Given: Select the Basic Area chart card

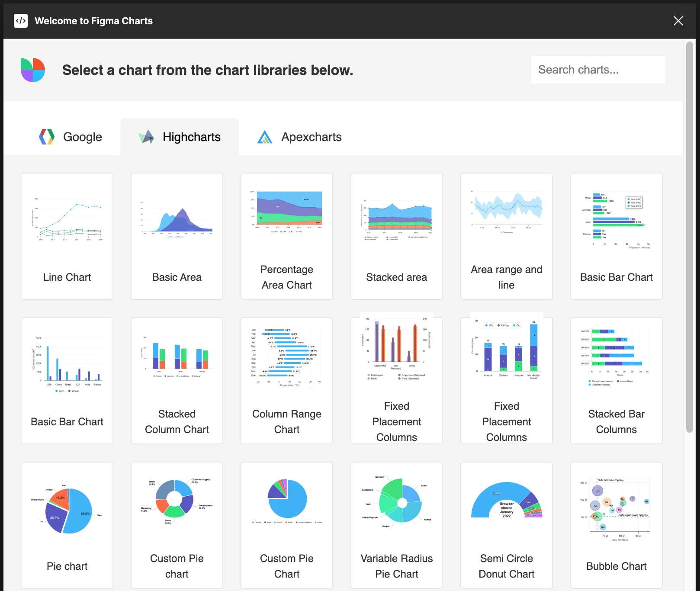Looking at the screenshot, I should (177, 236).
